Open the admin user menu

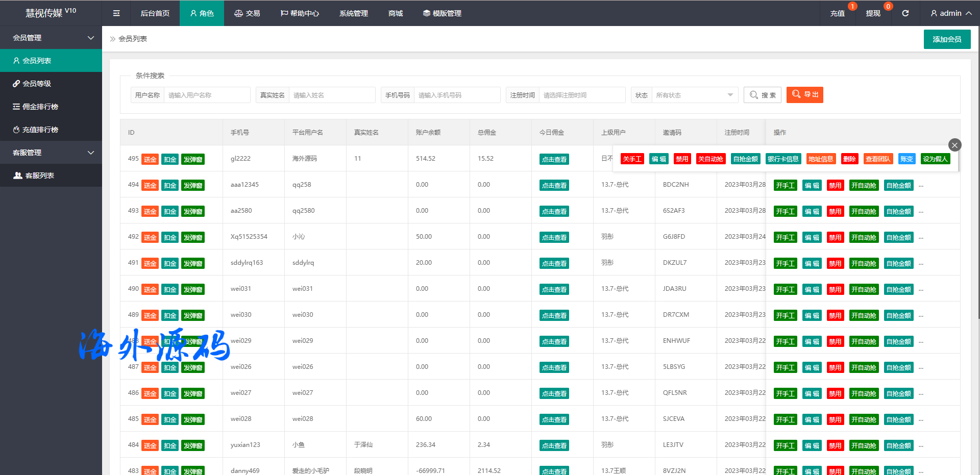click(x=950, y=13)
